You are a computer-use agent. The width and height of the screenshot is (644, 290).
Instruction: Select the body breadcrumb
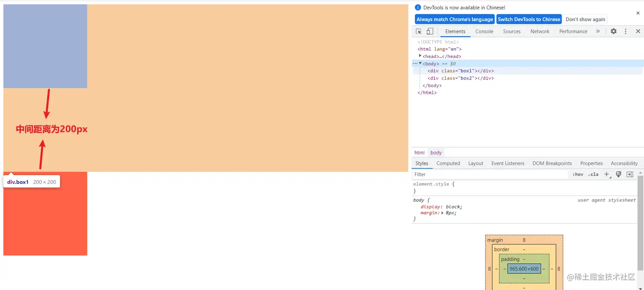(436, 153)
